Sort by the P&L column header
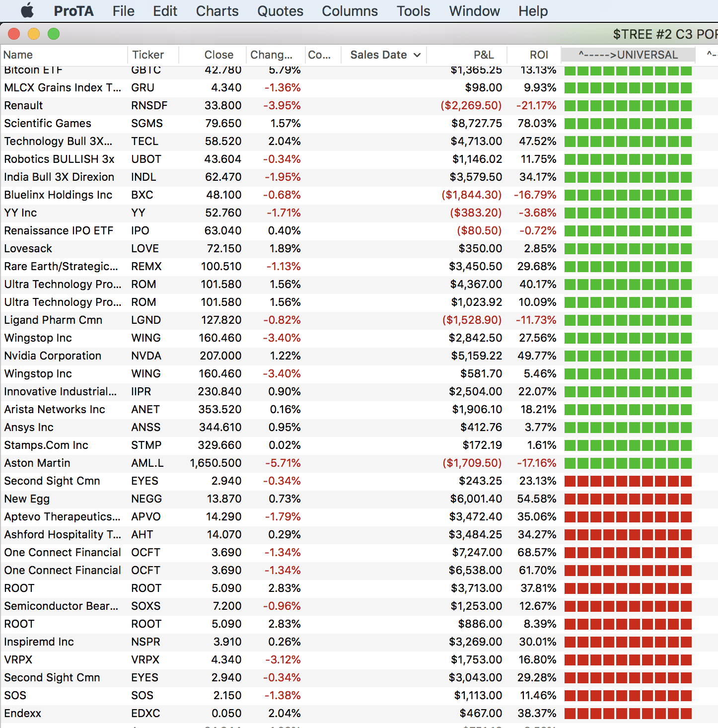The image size is (718, 728). [x=467, y=55]
